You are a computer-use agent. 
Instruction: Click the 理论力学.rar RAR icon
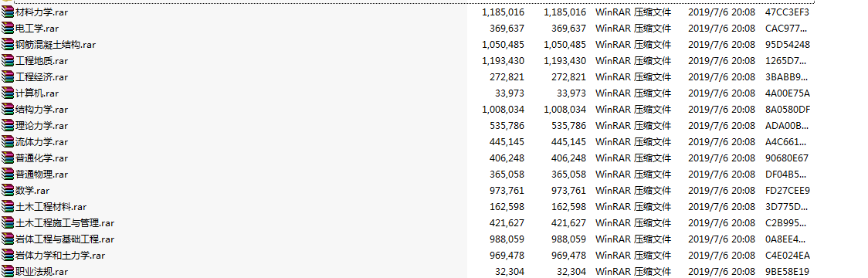pyautogui.click(x=8, y=125)
